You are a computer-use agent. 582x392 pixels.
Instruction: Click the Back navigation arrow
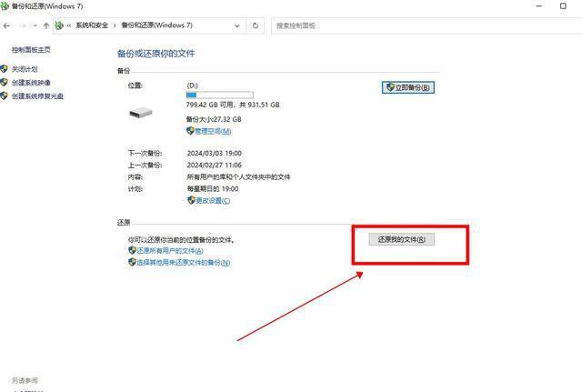pyautogui.click(x=6, y=25)
